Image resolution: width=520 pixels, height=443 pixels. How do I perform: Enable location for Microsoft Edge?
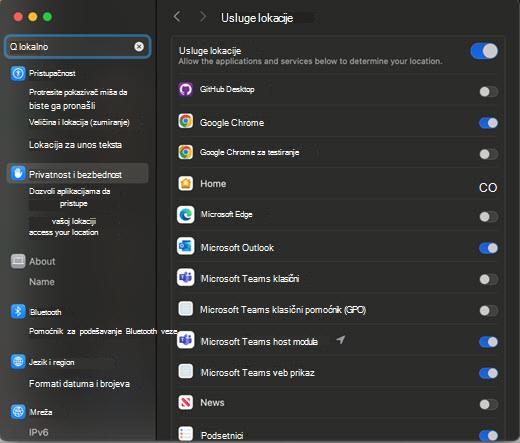coord(489,217)
